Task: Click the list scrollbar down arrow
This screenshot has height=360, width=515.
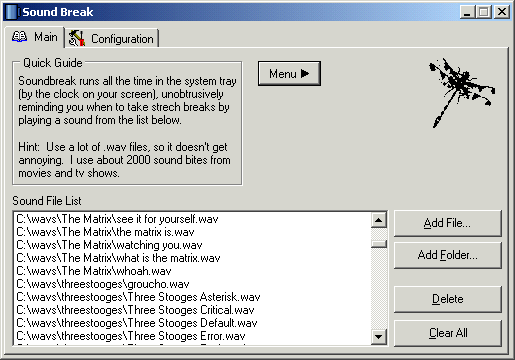Action: (x=379, y=336)
